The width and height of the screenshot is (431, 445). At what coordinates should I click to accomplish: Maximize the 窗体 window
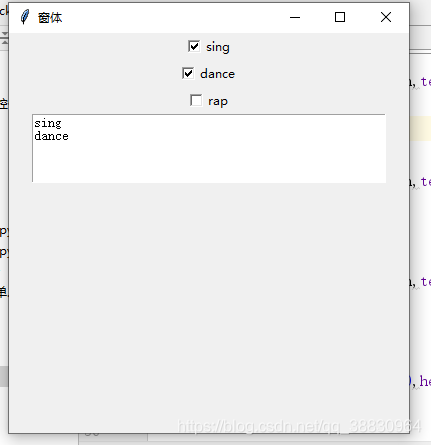point(340,17)
